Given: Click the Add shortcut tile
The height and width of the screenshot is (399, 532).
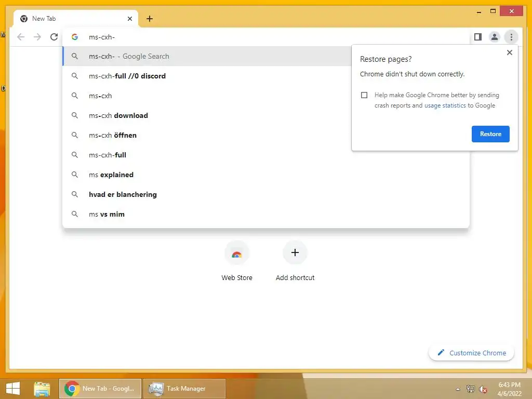Looking at the screenshot, I should pyautogui.click(x=295, y=261).
